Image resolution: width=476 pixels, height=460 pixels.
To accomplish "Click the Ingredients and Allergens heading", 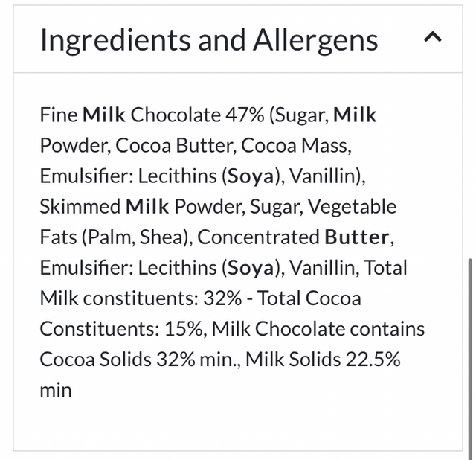I will tap(209, 39).
